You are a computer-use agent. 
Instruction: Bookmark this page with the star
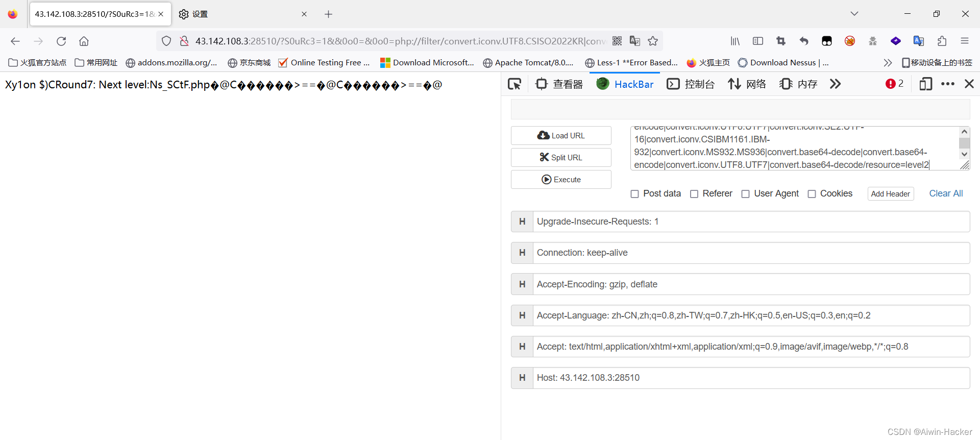point(653,41)
